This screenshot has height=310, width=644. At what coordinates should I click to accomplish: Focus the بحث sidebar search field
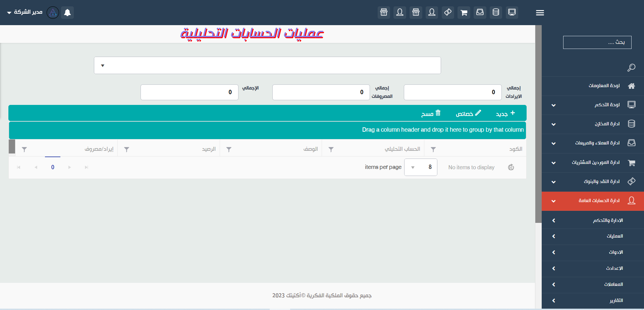[597, 42]
